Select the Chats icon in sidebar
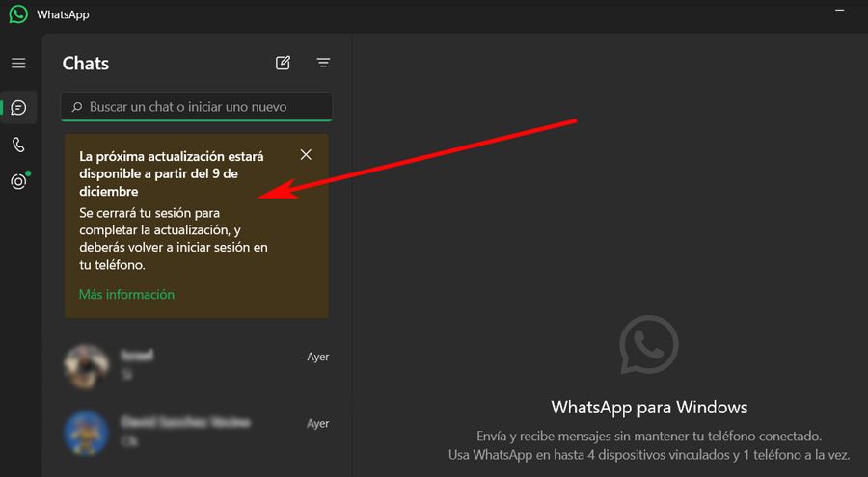The image size is (868, 477). (18, 107)
